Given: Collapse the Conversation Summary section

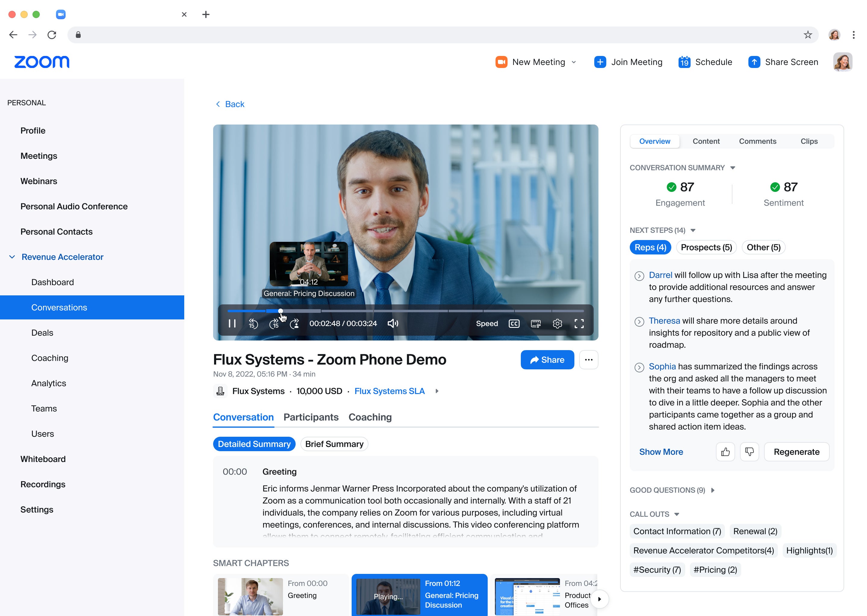Looking at the screenshot, I should (733, 168).
